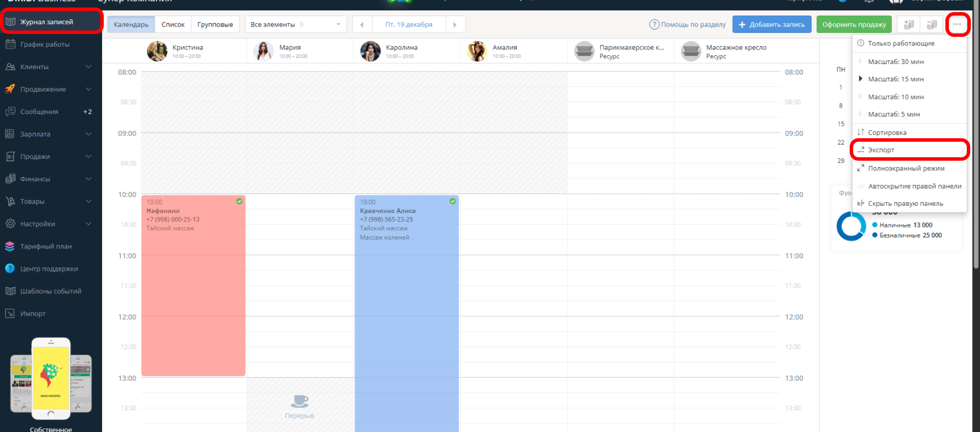This screenshot has height=432, width=980.
Task: Open the three-dots more options menu
Action: (x=957, y=24)
